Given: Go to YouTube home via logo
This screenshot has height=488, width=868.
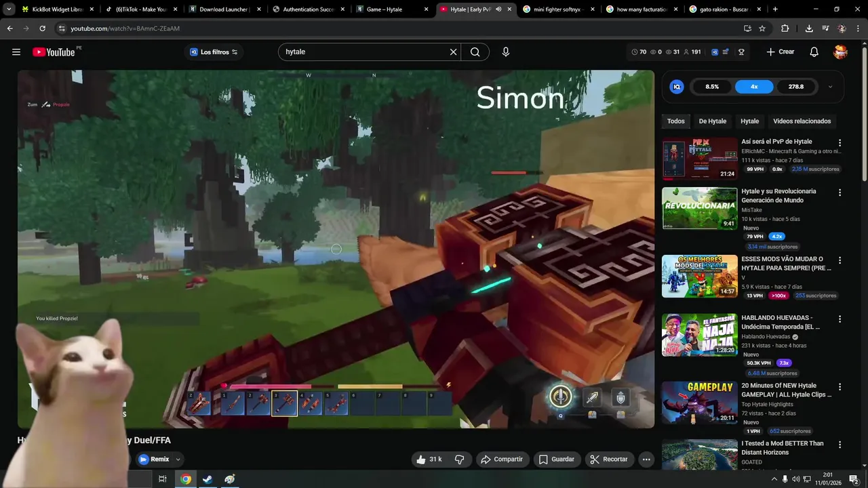Looking at the screenshot, I should [54, 52].
